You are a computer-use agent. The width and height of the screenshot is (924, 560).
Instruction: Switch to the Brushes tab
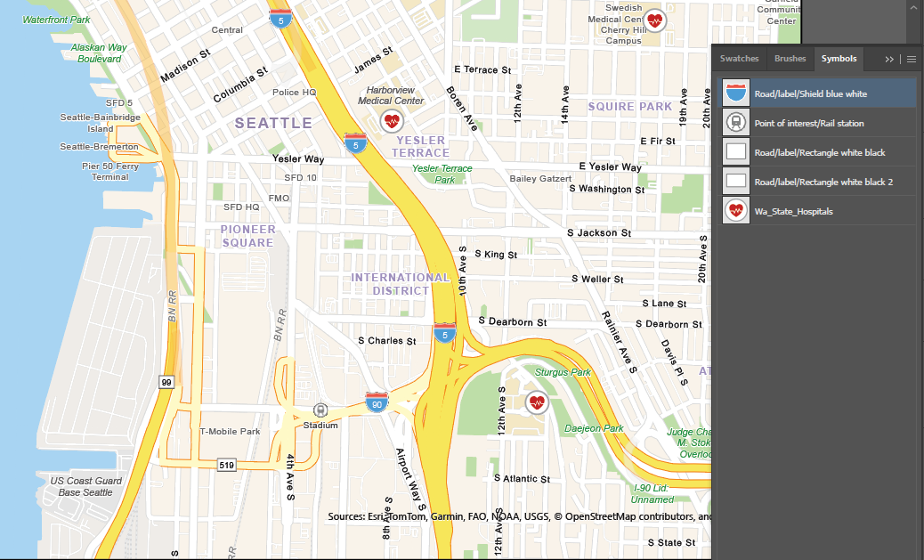pos(790,59)
